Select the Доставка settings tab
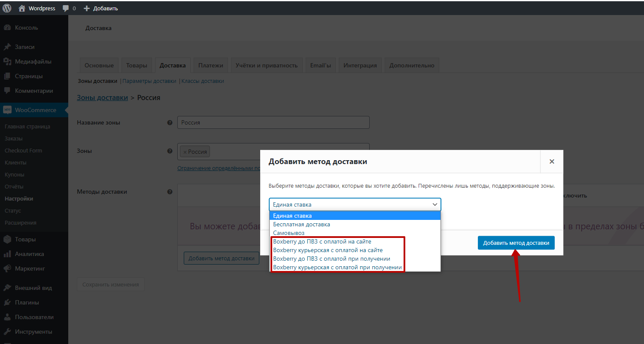 pyautogui.click(x=173, y=65)
